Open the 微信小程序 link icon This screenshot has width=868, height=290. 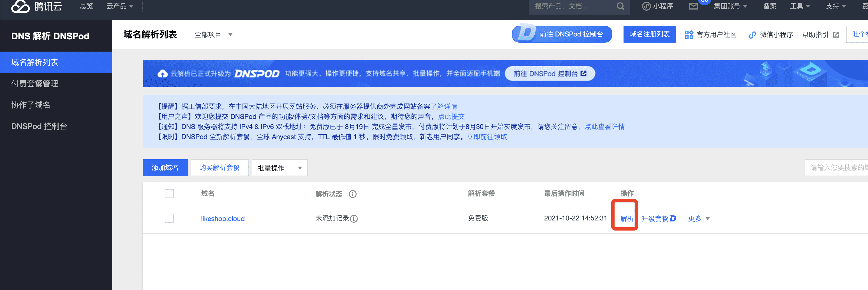752,35
